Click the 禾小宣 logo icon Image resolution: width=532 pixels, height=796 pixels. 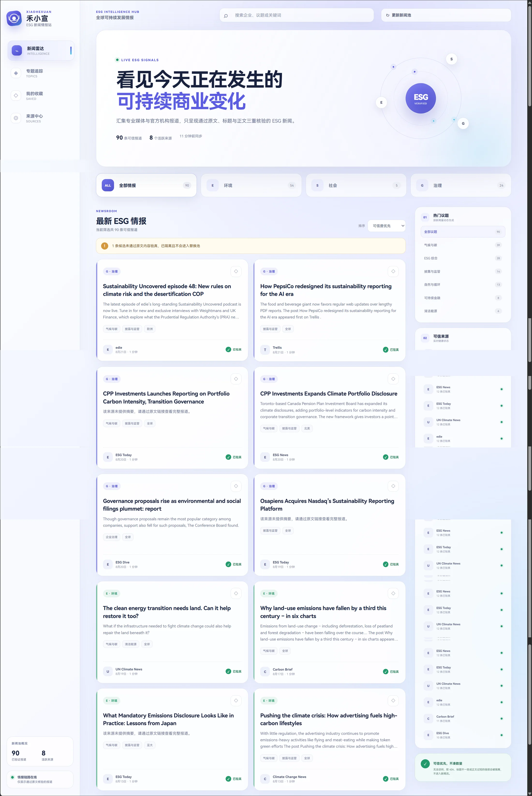[14, 18]
